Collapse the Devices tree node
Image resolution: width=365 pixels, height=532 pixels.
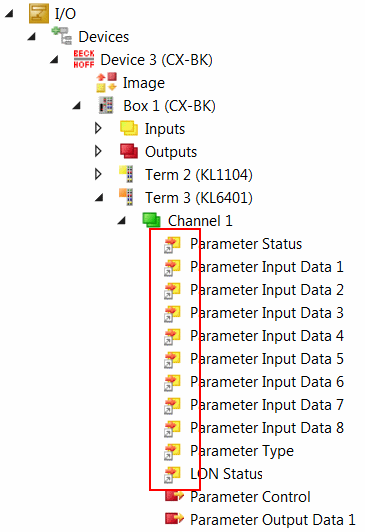[32, 36]
